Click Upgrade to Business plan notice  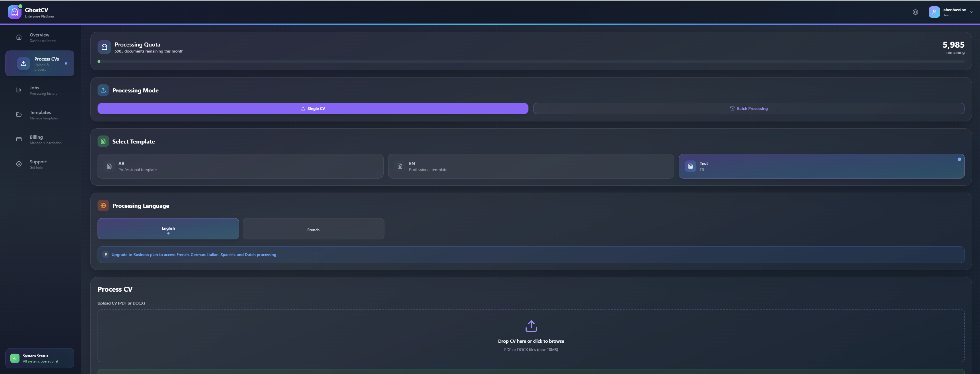tap(194, 255)
